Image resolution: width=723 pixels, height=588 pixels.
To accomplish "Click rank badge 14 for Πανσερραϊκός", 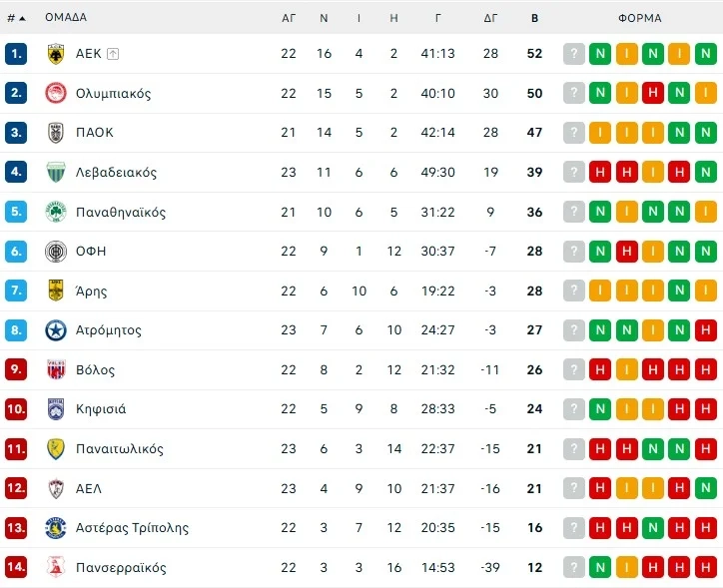I will click(16, 567).
